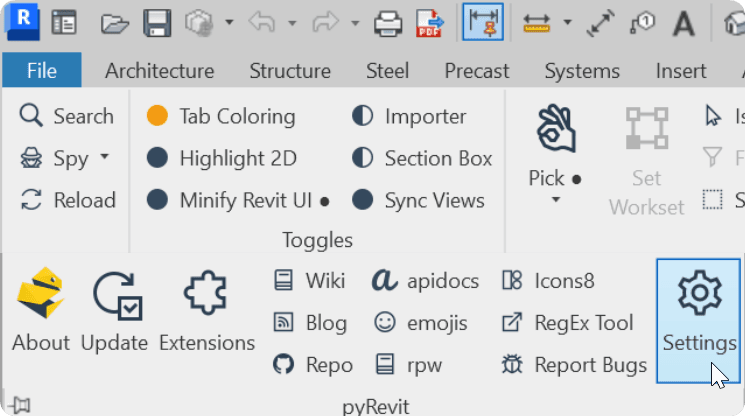
Task: Click the Update pyRevit icon
Action: tap(114, 310)
